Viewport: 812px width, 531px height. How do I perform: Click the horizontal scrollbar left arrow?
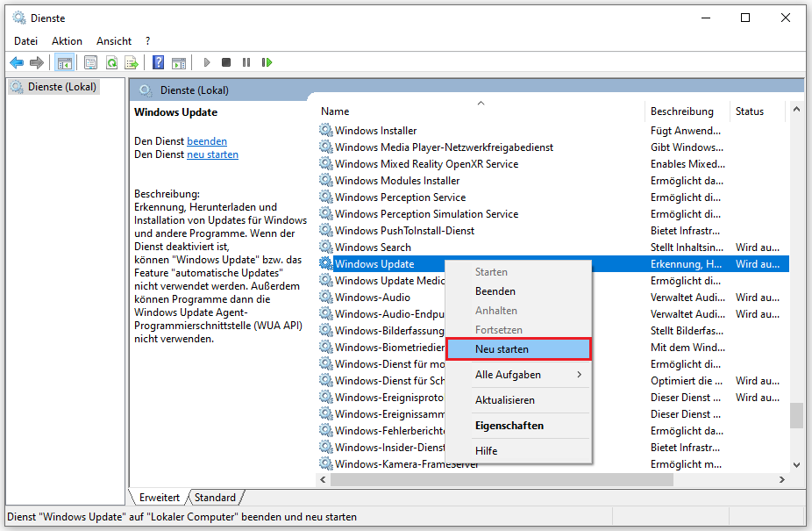pos(324,480)
